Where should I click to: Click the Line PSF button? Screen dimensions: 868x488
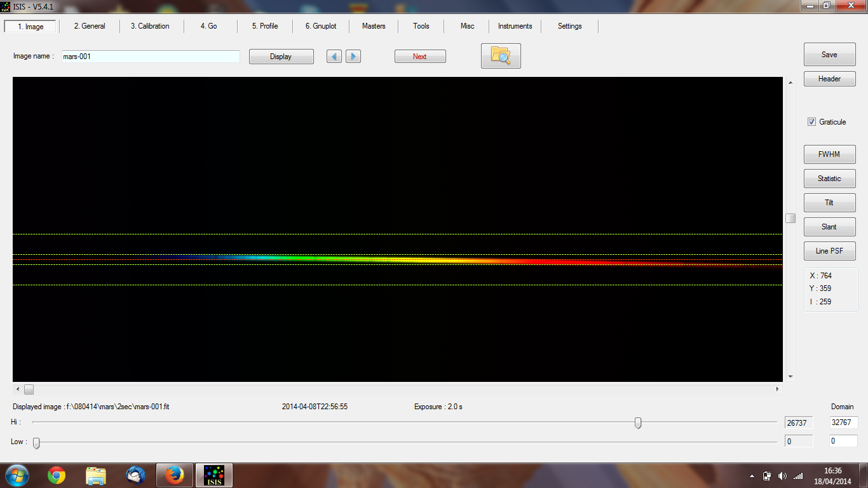829,251
